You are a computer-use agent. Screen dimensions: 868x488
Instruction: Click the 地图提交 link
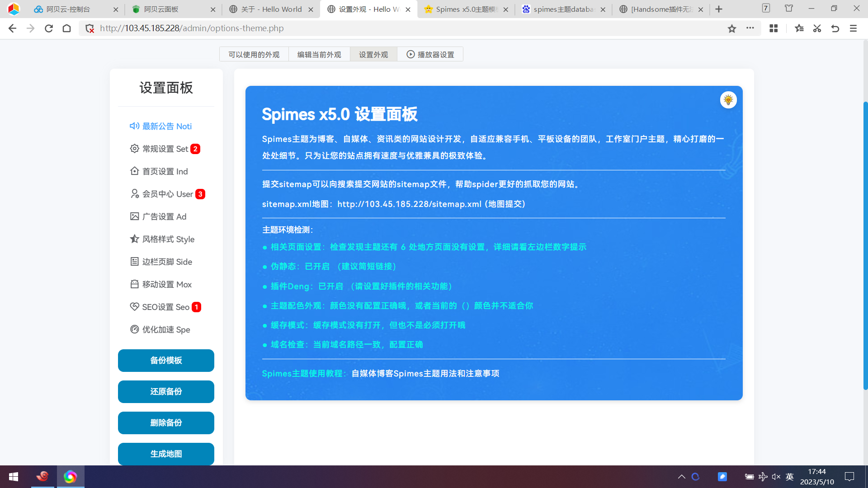tap(505, 204)
